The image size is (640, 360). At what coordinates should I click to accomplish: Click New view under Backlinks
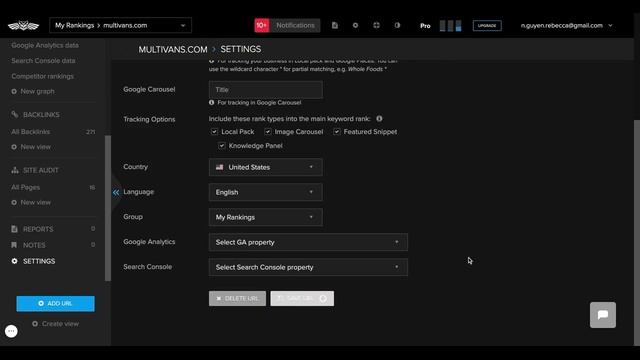click(x=31, y=147)
